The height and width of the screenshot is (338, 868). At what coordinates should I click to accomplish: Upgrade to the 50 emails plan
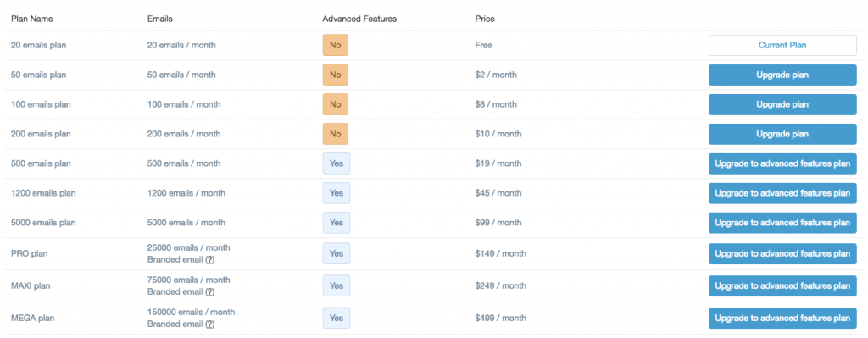(x=782, y=75)
